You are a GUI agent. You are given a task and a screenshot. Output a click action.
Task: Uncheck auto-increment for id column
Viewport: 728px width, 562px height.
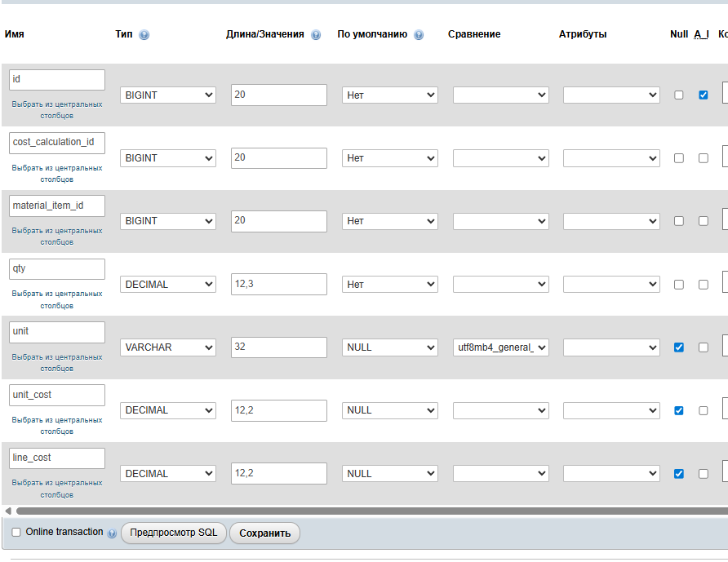pyautogui.click(x=704, y=95)
